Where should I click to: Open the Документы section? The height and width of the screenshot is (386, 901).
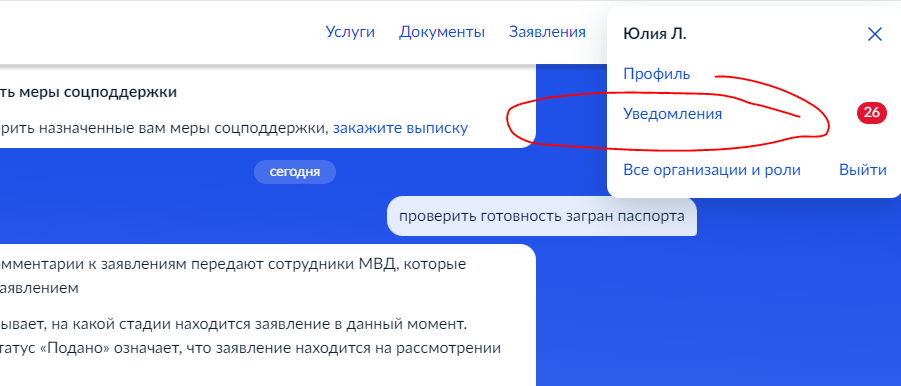tap(442, 32)
